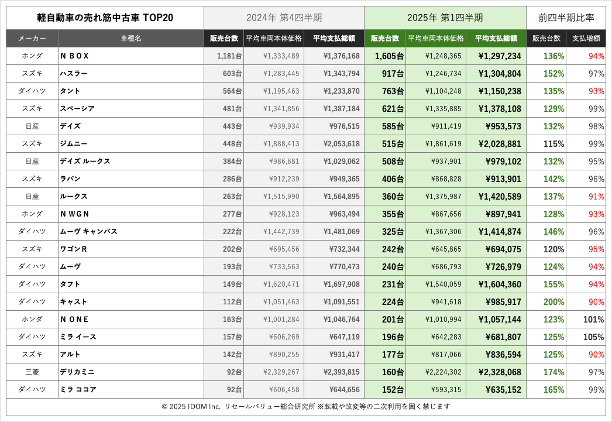This screenshot has width=612, height=422.
Task: Click the 'メーカー' column header
Action: coord(32,38)
